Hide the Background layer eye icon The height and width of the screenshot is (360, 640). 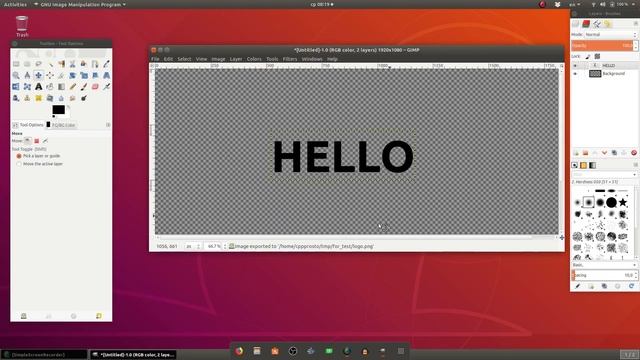[x=575, y=74]
